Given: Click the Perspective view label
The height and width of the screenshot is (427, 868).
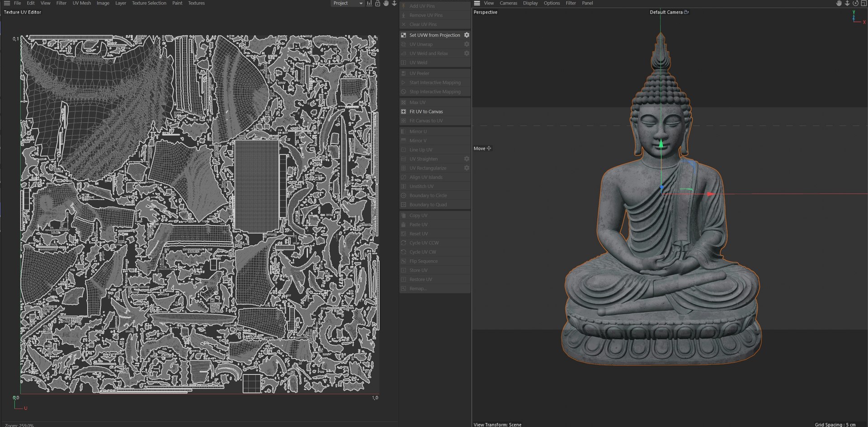Looking at the screenshot, I should click(486, 12).
